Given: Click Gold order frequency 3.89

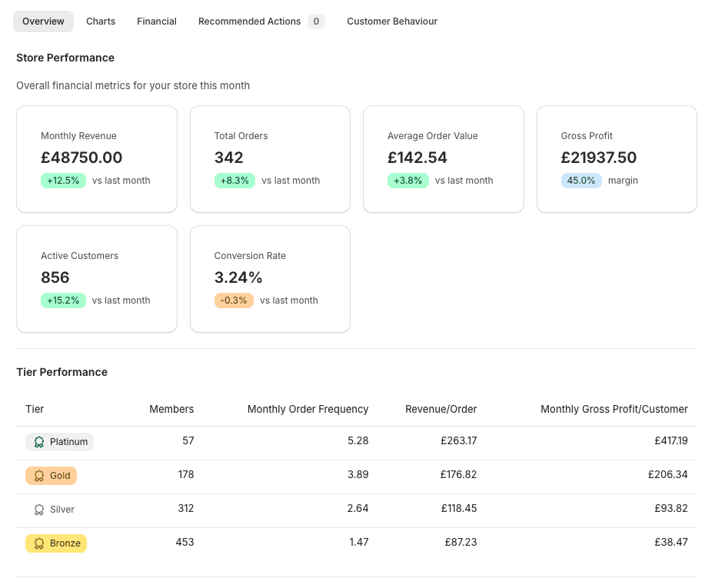Looking at the screenshot, I should tap(358, 474).
